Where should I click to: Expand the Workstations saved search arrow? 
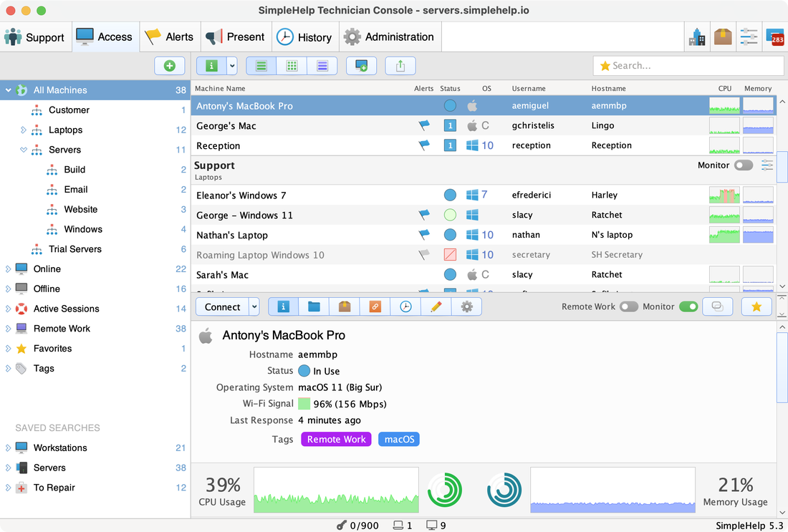click(8, 448)
